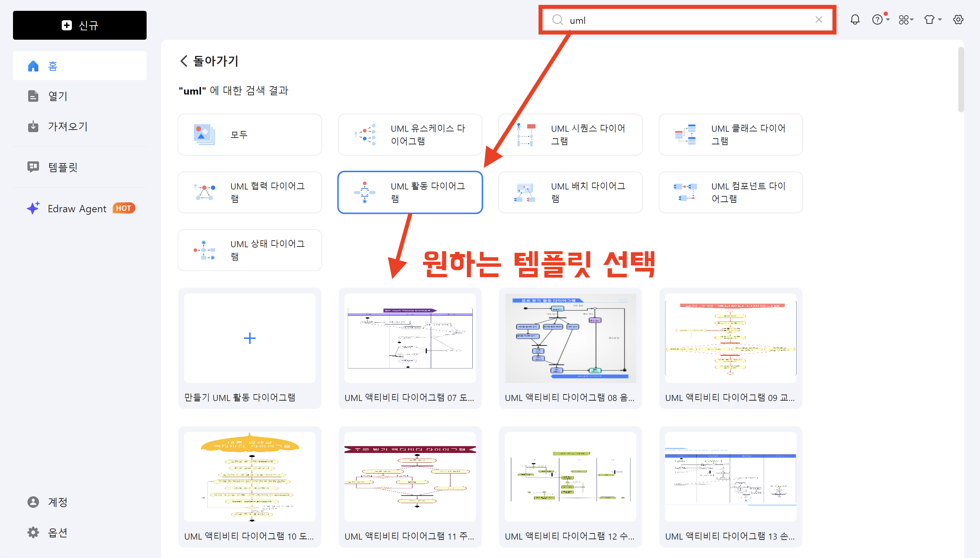Switch to UML 클래스 다이어그램 category
Screen dimensions: 980x558
pos(730,135)
